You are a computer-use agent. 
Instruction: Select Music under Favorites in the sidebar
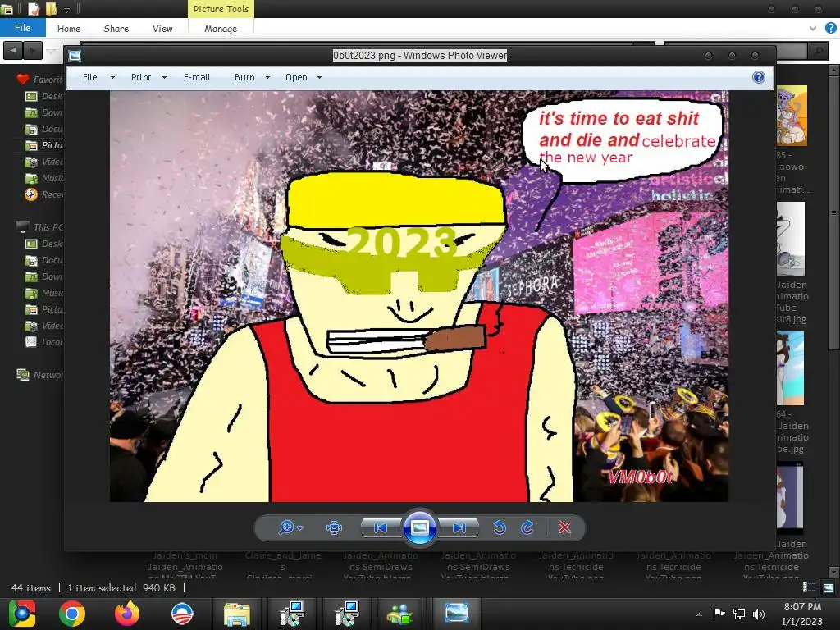pos(44,178)
